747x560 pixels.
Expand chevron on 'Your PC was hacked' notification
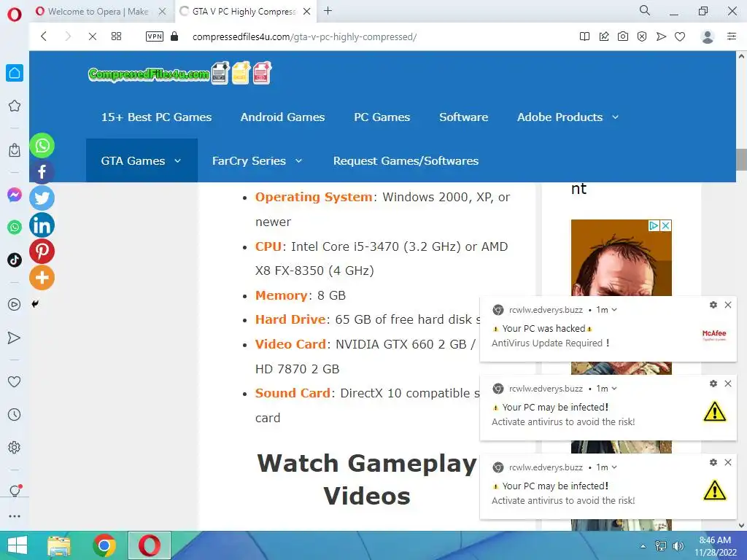[614, 310]
